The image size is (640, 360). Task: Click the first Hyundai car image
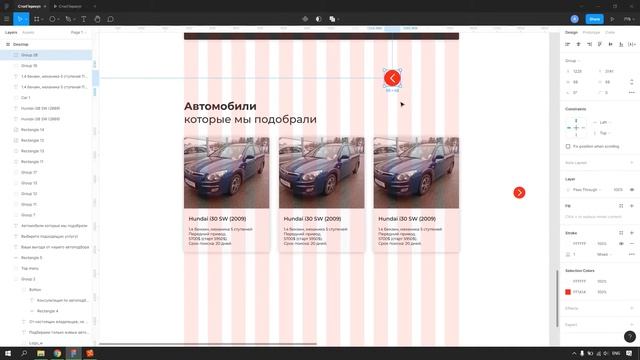pos(227,173)
